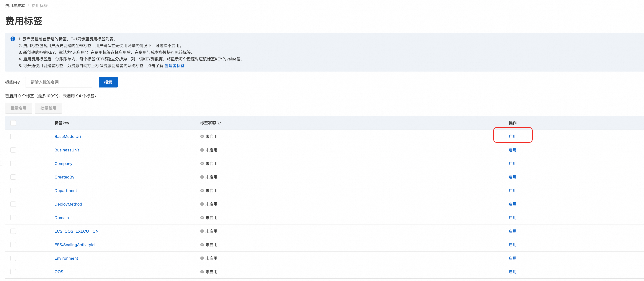
Task: Toggle the select-all checkbox in table header
Action: pyautogui.click(x=13, y=123)
